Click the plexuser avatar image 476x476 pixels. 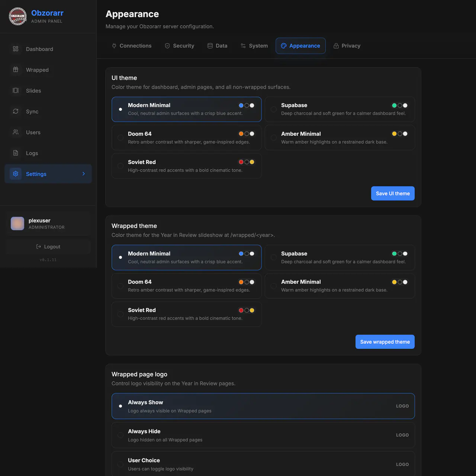pos(17,223)
